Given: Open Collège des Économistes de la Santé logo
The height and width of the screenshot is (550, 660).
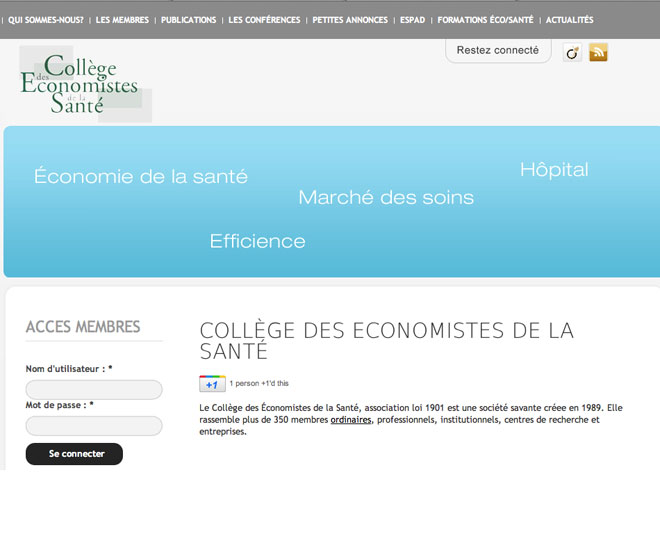Looking at the screenshot, I should click(x=85, y=84).
